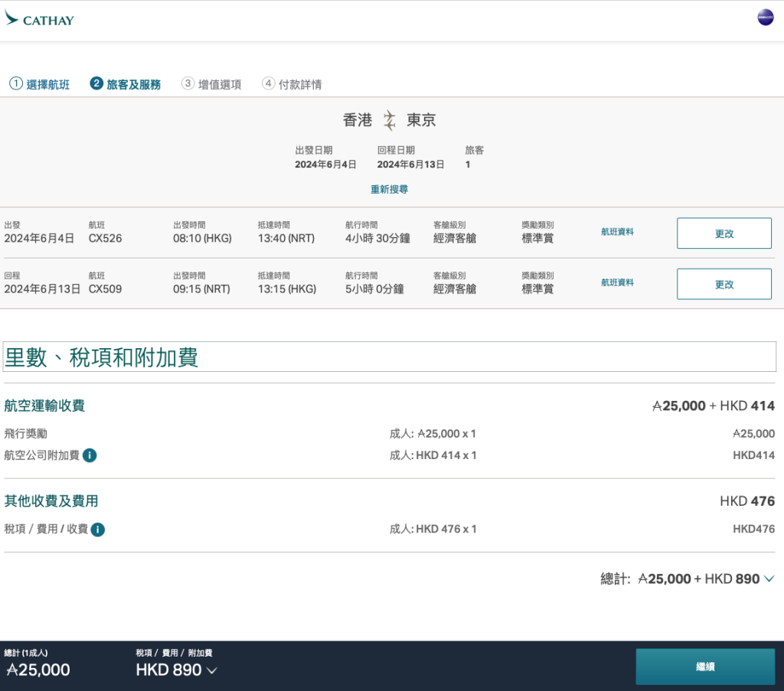The image size is (784, 691).
Task: Click 更改 for the return CX509 flight
Action: [x=724, y=284]
